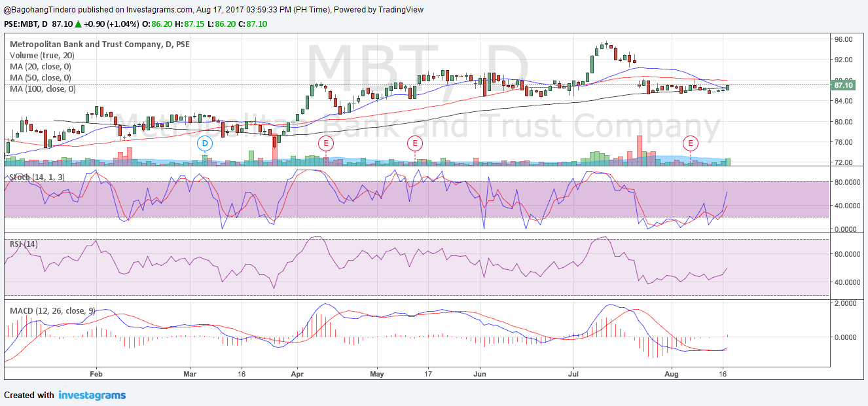Click the Metropolitan Bank and Trust Company title
The height and width of the screenshot is (406, 868).
click(99, 45)
